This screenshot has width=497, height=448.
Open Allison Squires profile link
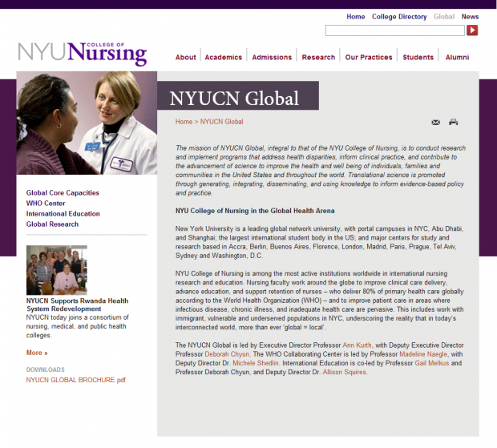344,373
